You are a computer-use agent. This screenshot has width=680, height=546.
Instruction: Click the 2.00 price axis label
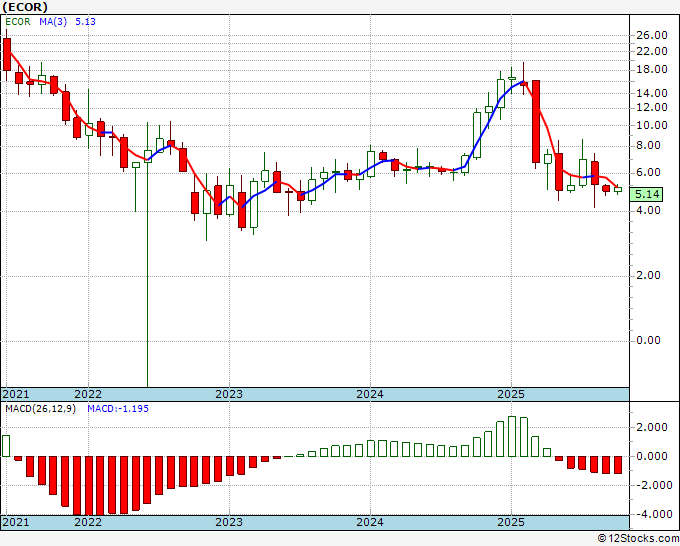[x=648, y=275]
